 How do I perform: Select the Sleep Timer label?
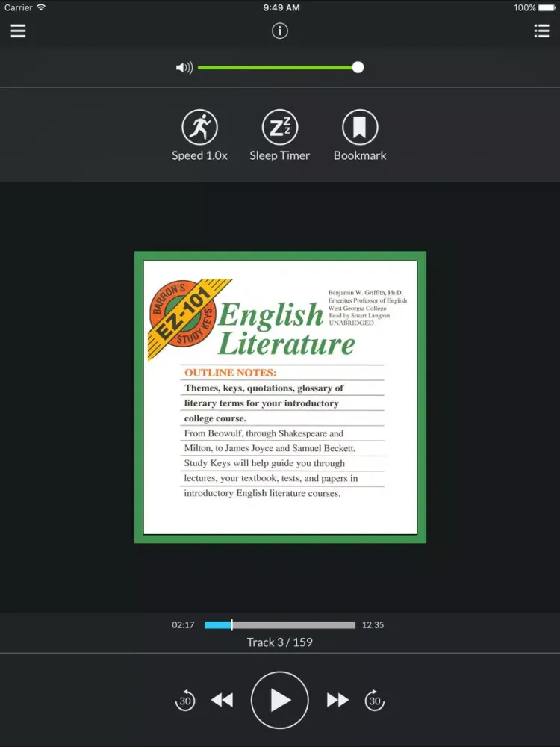[279, 155]
